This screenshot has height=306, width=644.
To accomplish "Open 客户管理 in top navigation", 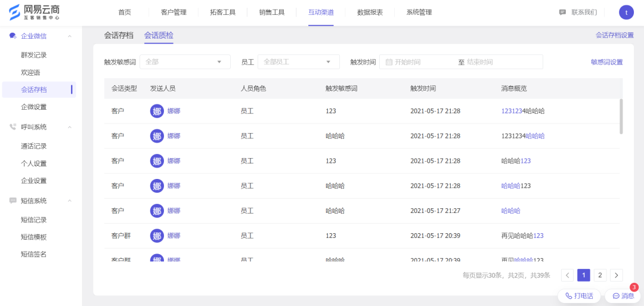I will [x=174, y=13].
